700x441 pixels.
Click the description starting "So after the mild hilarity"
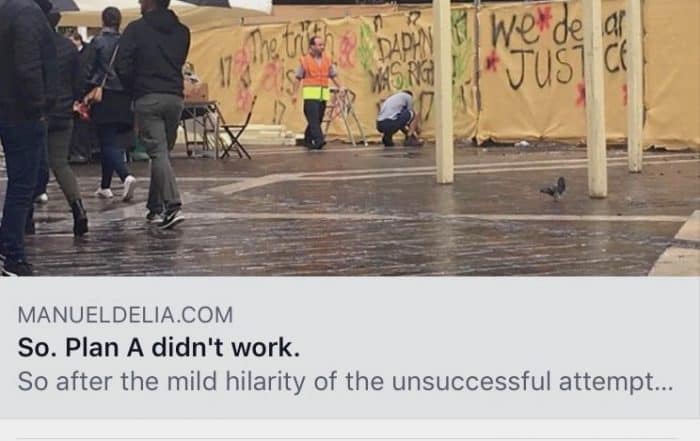coord(345,382)
